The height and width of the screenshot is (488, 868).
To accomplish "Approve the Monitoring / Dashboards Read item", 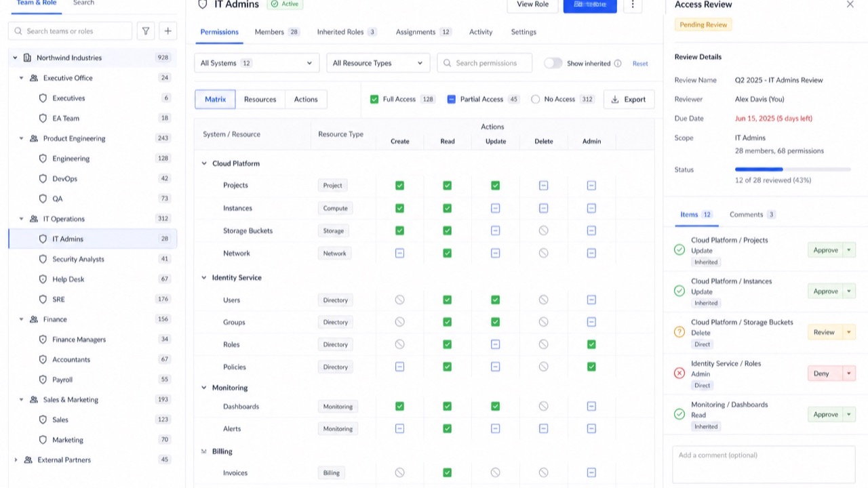I will pyautogui.click(x=825, y=415).
